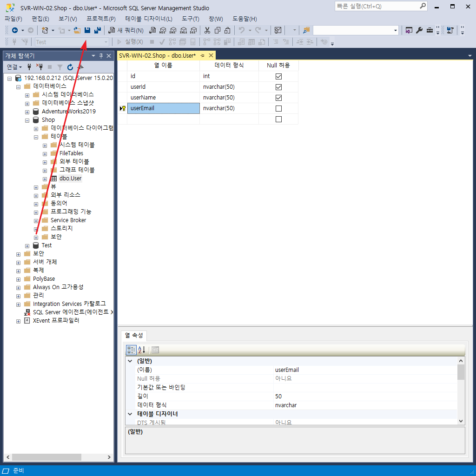Screen dimensions: 476x476
Task: Click the Filter funnel icon in Object Explorer
Action: pos(60,67)
